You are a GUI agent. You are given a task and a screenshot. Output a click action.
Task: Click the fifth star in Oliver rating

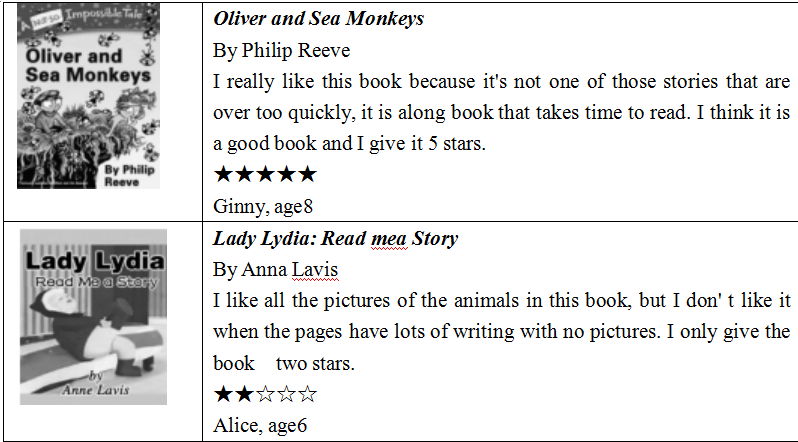307,175
